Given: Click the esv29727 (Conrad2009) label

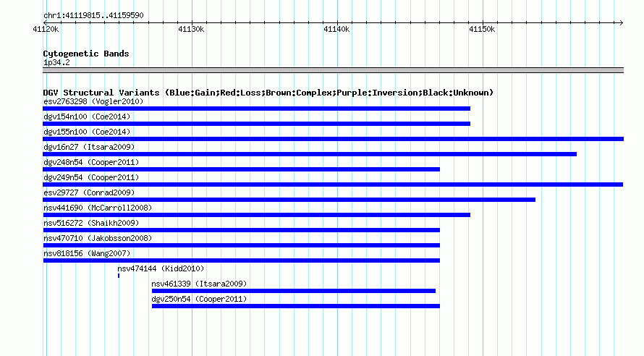Looking at the screenshot, I should [x=89, y=192].
